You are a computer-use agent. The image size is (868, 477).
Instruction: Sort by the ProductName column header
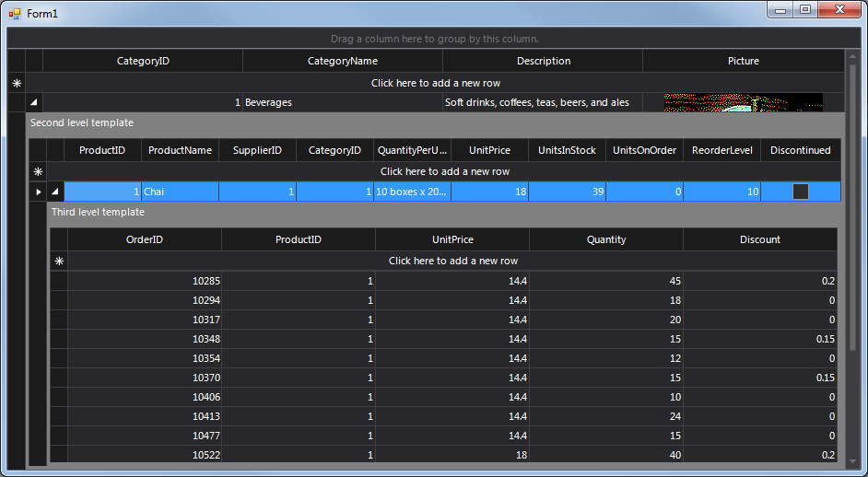pos(180,150)
